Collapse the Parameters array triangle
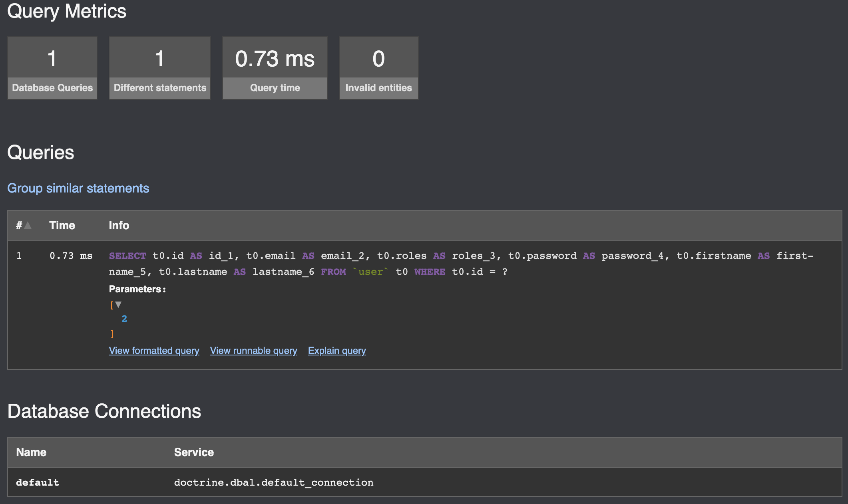This screenshot has height=504, width=848. 118,305
